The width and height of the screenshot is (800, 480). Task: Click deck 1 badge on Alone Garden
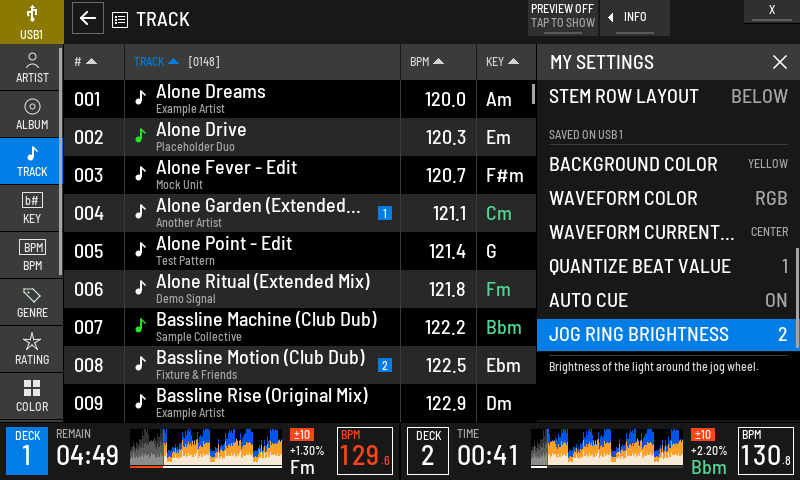coord(385,213)
